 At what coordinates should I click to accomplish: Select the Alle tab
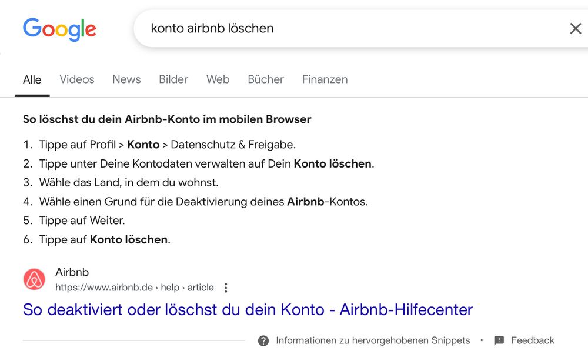(x=32, y=79)
